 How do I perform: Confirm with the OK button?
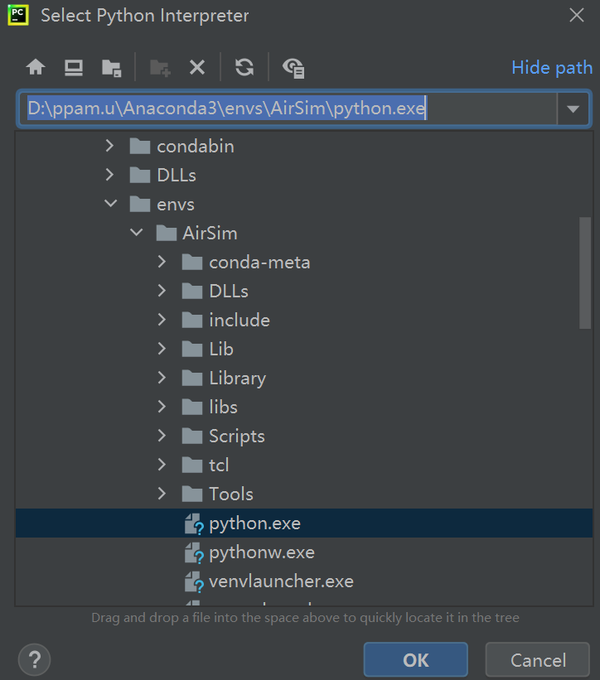coord(415,660)
